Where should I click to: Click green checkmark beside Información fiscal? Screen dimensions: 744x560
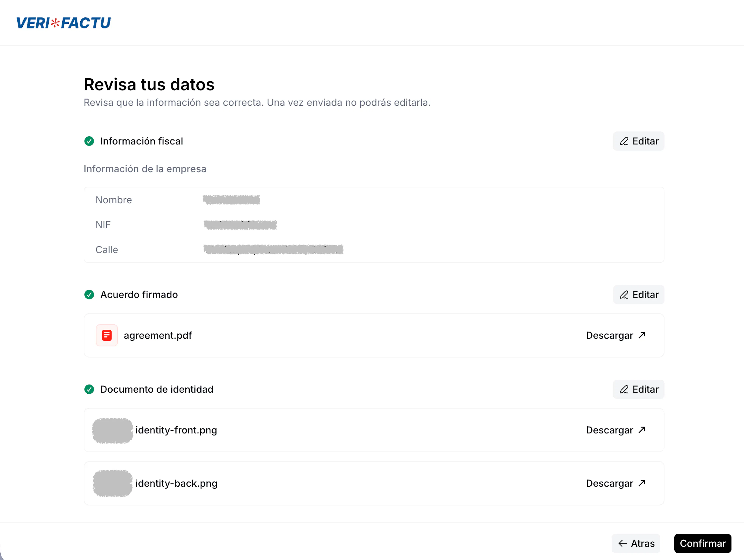tap(89, 141)
